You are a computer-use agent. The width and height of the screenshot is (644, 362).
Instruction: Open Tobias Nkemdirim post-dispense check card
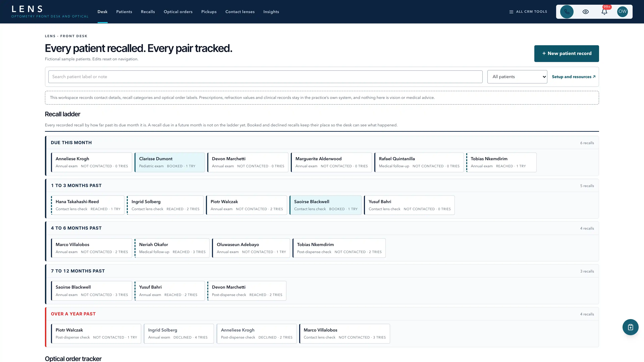click(x=339, y=248)
